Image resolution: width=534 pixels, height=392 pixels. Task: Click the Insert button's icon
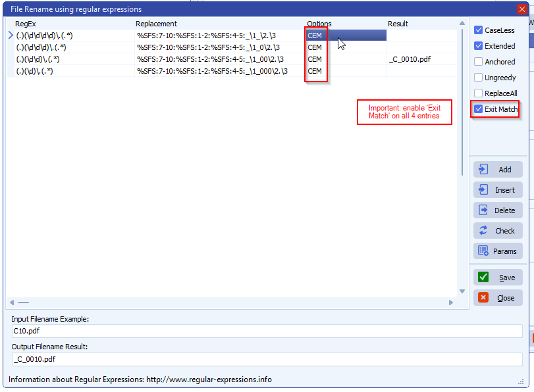click(483, 189)
